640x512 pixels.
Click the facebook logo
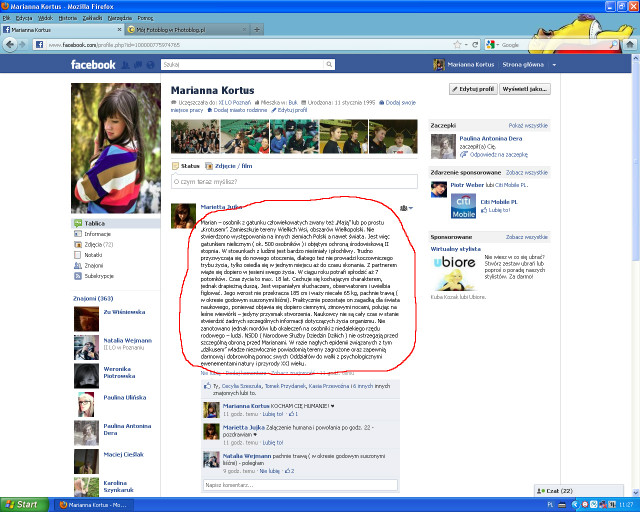[93, 65]
